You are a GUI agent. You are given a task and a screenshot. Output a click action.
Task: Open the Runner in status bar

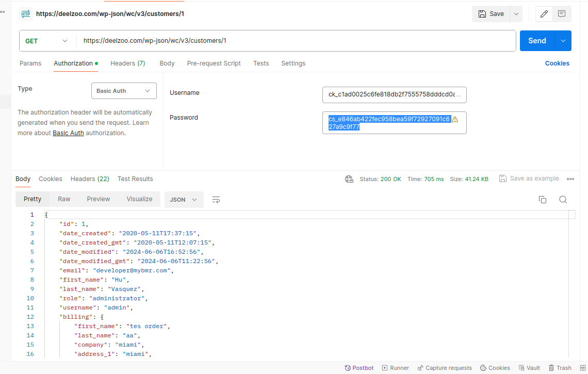395,368
